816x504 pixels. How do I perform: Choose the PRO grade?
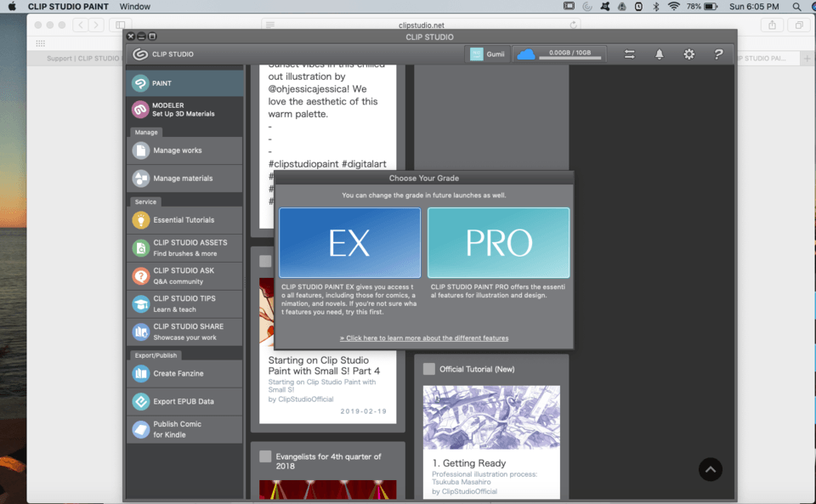tap(498, 243)
